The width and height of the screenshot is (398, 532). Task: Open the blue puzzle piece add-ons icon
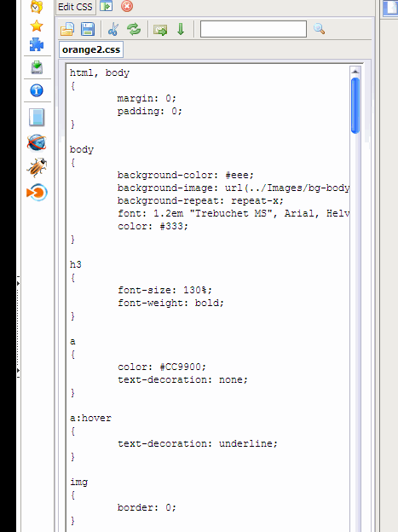37,44
